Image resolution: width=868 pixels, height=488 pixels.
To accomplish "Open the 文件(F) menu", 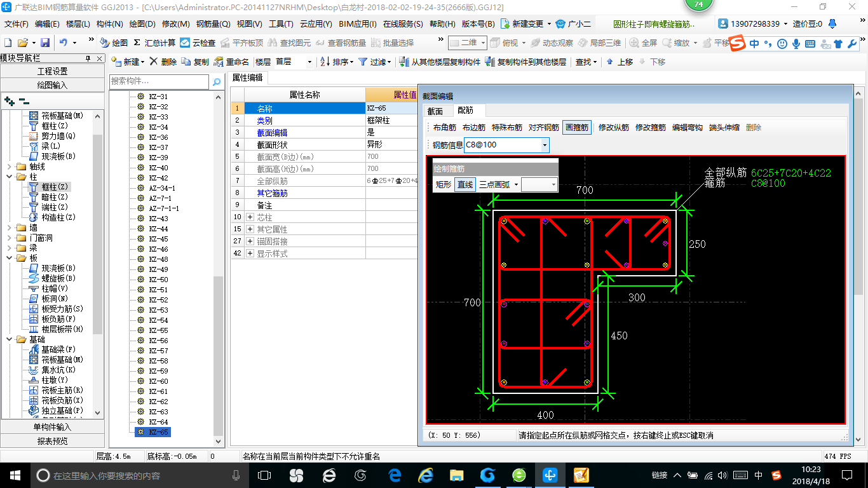I will pos(17,24).
